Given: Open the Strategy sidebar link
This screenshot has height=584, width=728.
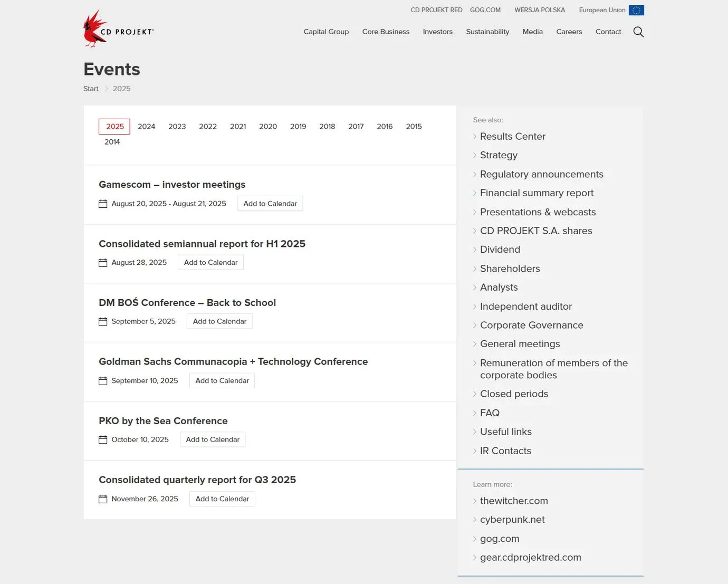Looking at the screenshot, I should tap(499, 155).
